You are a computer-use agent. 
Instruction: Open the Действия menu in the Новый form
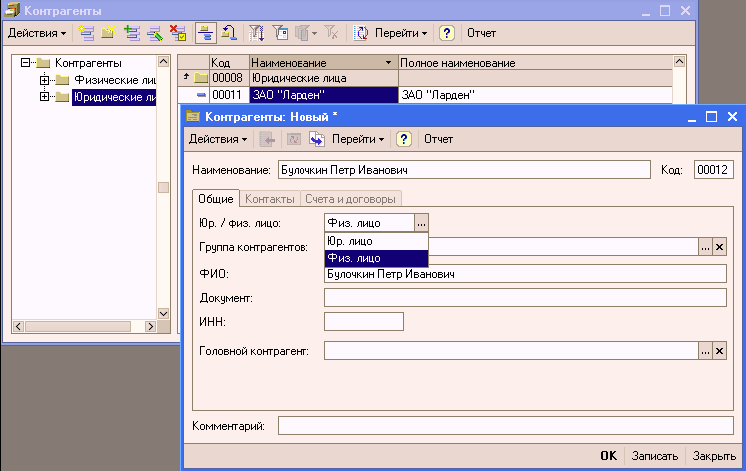[218, 139]
